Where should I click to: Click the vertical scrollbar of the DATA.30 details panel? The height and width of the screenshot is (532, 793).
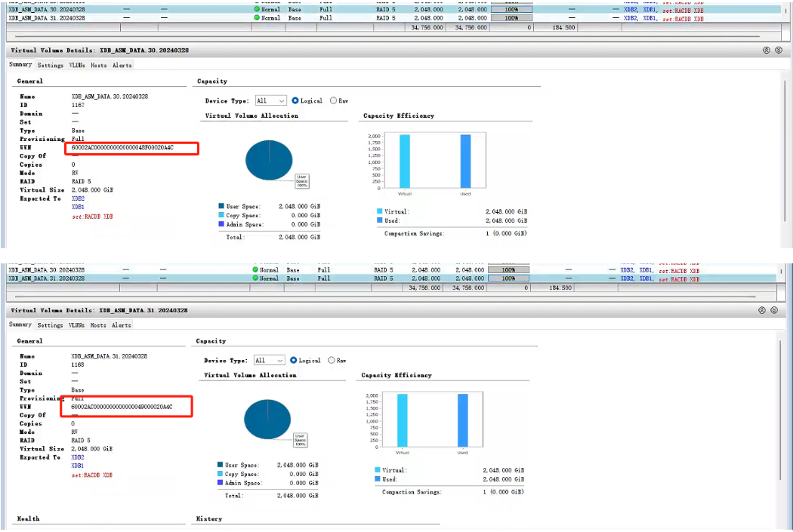[x=785, y=150]
